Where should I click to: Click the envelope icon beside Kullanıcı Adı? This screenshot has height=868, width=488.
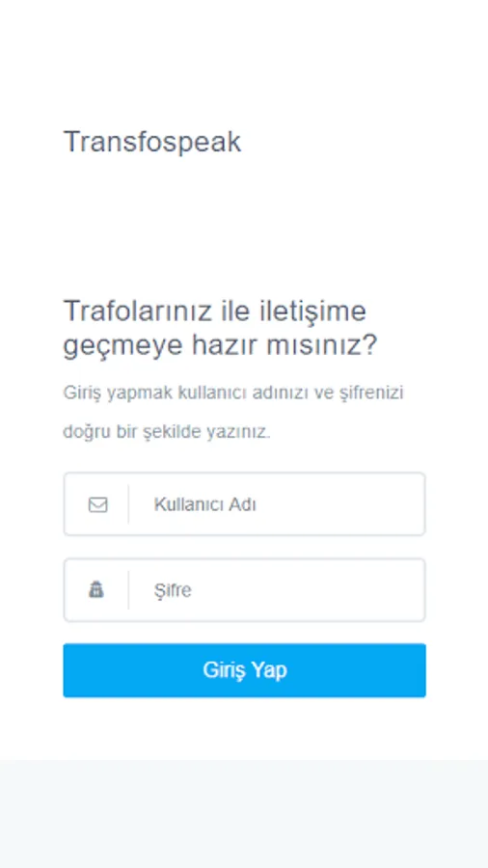tap(98, 504)
